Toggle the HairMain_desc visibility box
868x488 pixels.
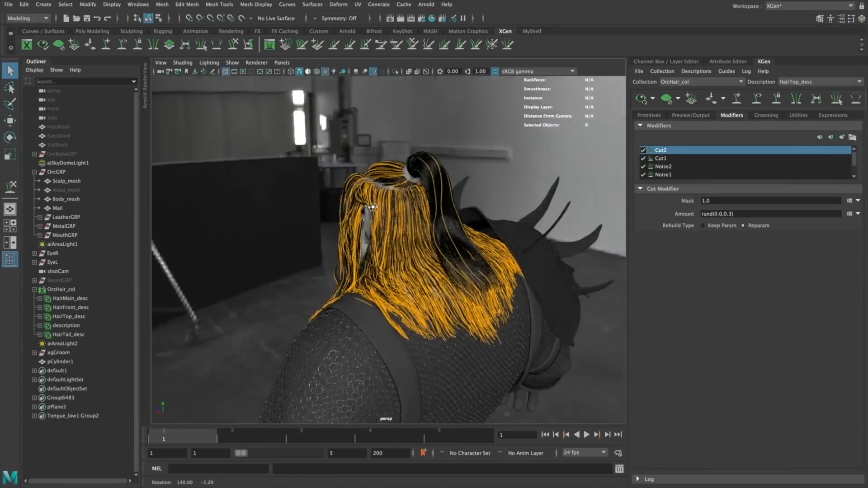[40, 299]
